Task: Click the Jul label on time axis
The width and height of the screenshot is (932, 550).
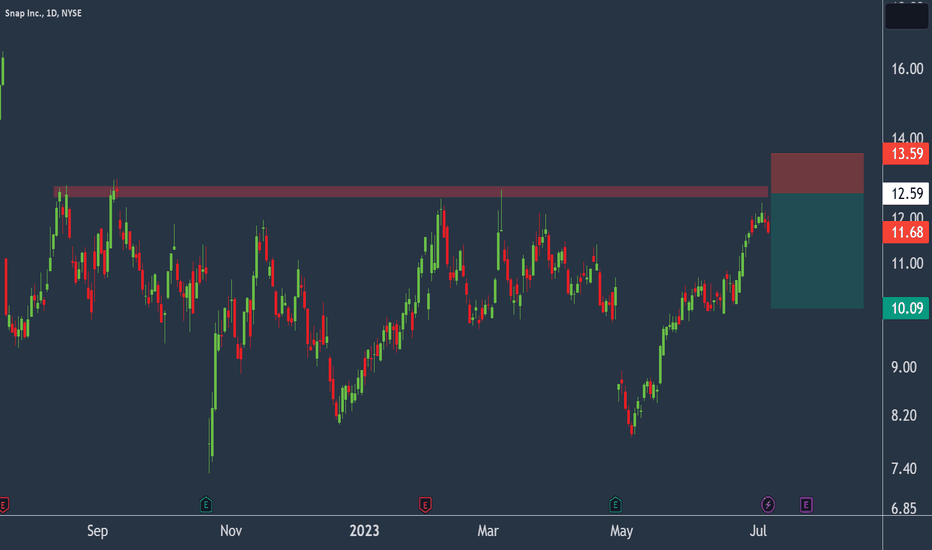Action: (x=758, y=531)
